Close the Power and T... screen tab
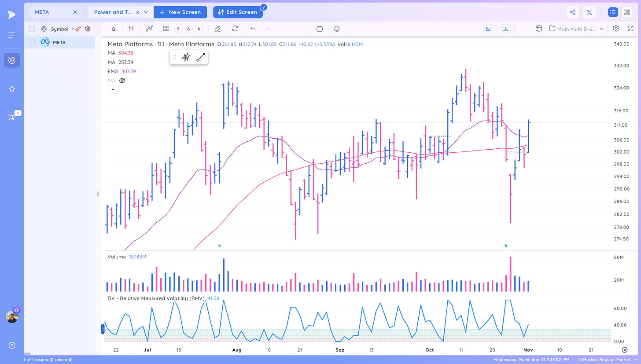 (x=138, y=12)
